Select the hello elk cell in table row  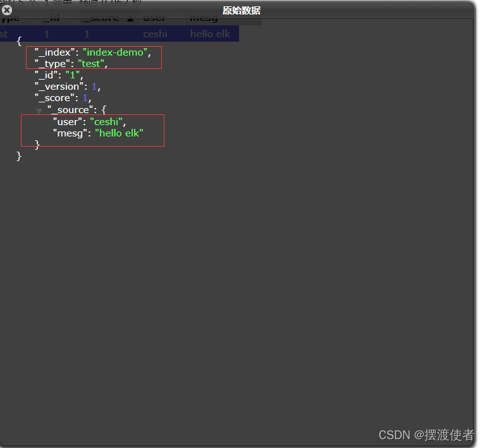tap(210, 33)
